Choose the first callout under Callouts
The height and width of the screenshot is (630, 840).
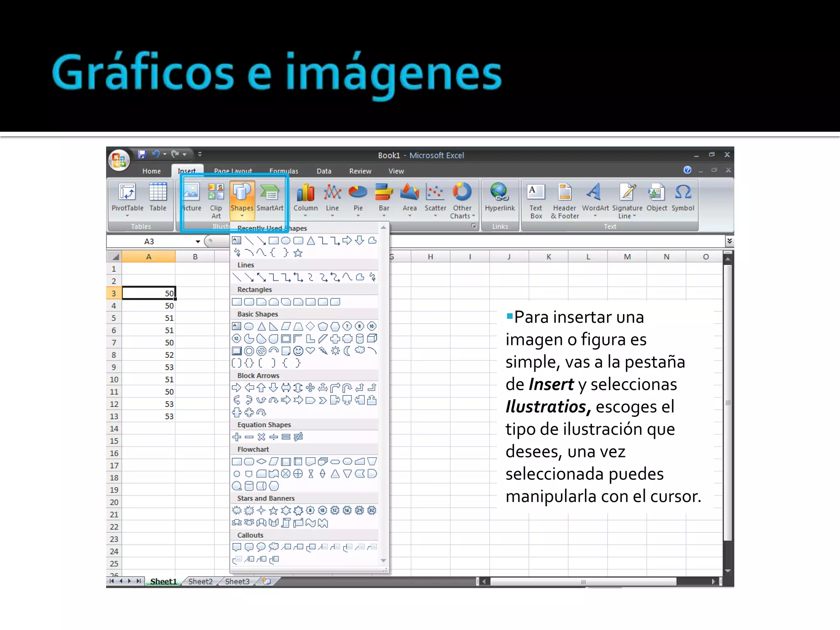(237, 547)
